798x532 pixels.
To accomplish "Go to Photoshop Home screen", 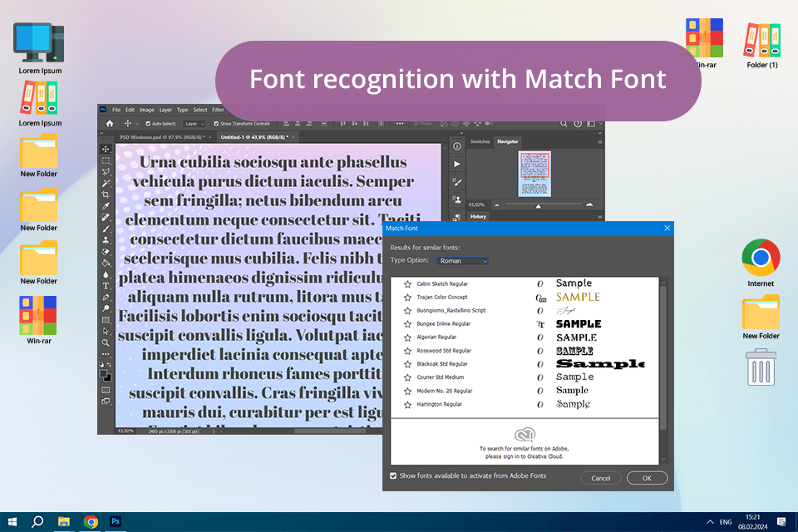I will click(110, 123).
